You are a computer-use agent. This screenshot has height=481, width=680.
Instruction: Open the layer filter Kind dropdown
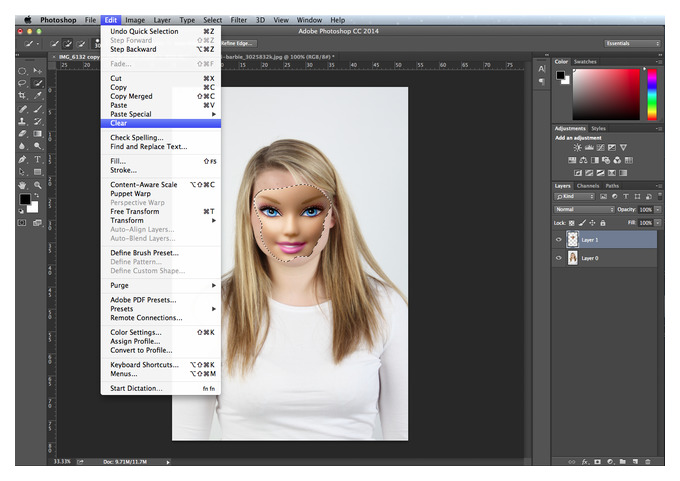[x=575, y=197]
